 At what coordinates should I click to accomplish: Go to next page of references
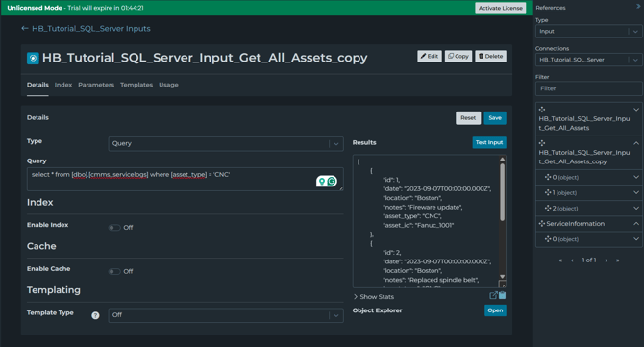pyautogui.click(x=606, y=260)
